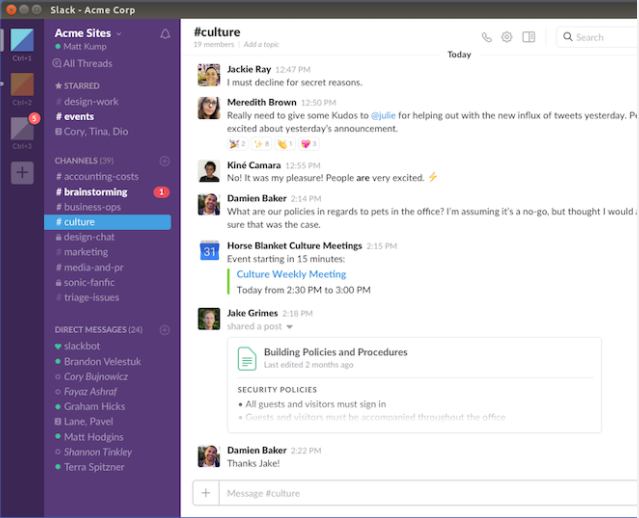Open the notifications bell in sidebar
Viewport: 639px width, 518px height.
point(165,34)
